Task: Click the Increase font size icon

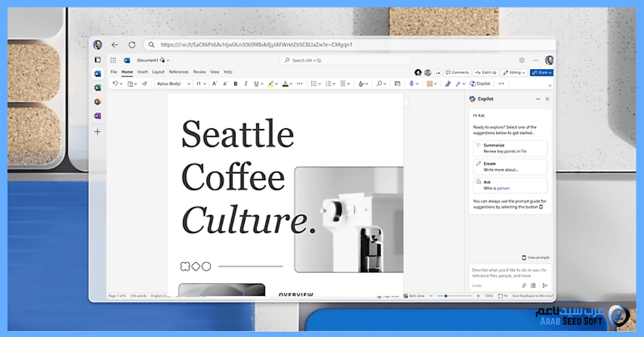Action: point(214,84)
